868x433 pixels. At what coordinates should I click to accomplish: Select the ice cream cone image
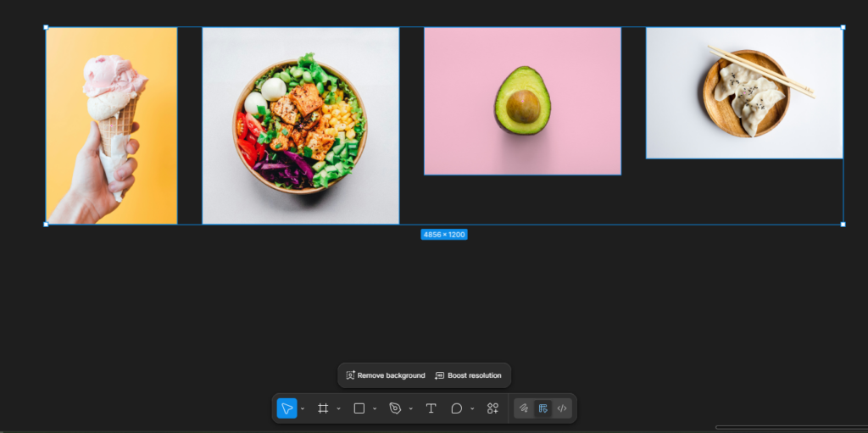tap(111, 125)
